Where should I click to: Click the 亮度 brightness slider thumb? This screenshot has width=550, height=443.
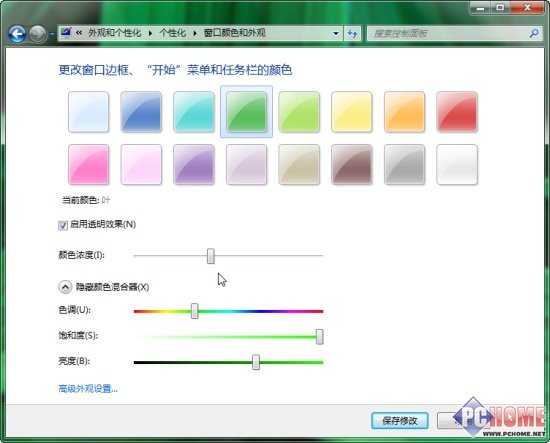click(x=256, y=362)
